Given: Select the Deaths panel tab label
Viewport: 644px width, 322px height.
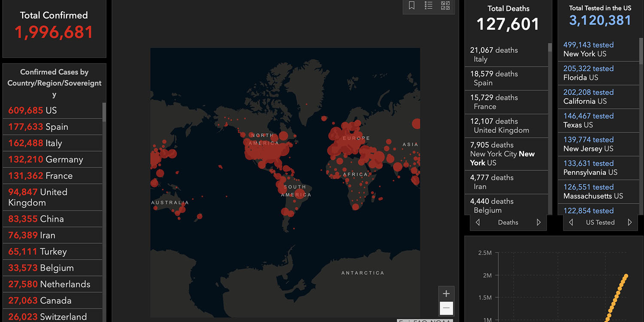Looking at the screenshot, I should point(508,222).
